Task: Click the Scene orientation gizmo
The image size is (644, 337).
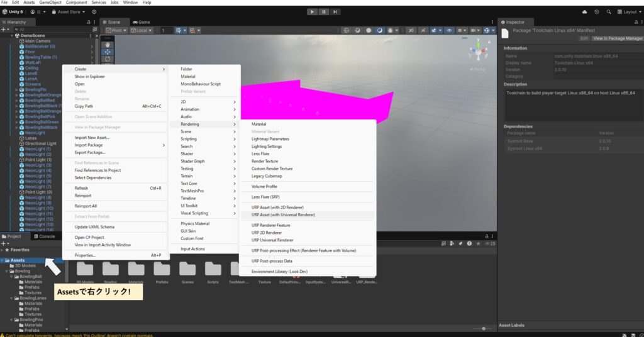Action: pos(478,51)
